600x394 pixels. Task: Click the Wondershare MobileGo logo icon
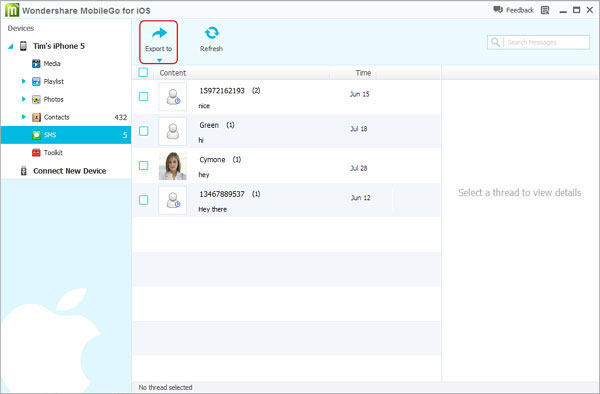11,10
